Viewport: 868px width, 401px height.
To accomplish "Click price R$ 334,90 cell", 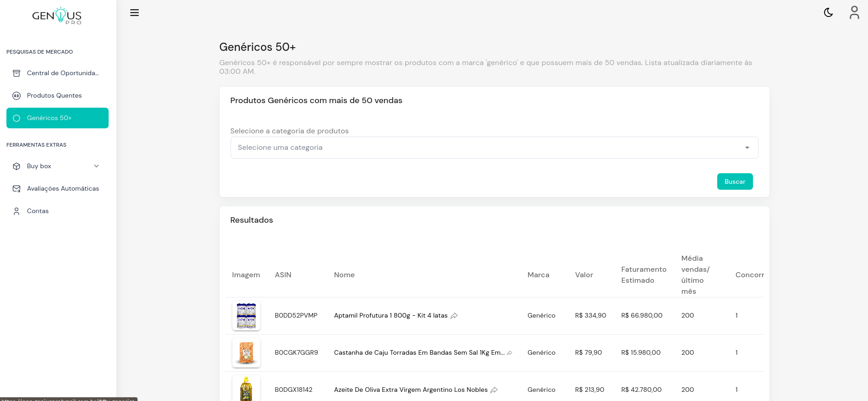I will tap(590, 316).
